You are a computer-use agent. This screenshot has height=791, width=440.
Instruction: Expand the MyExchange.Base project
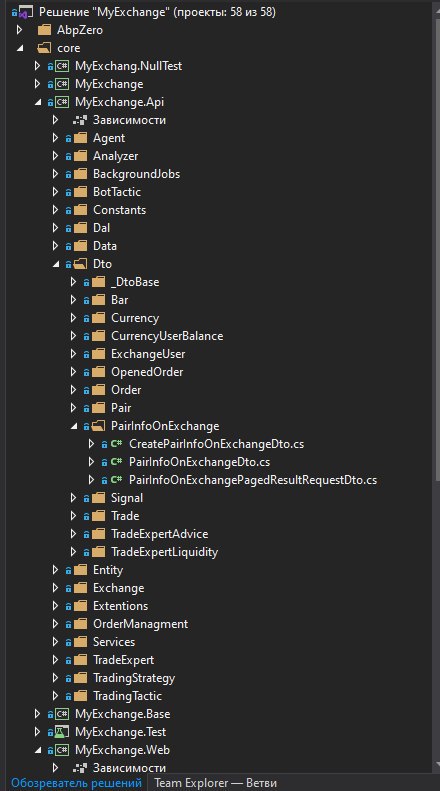pos(37,714)
